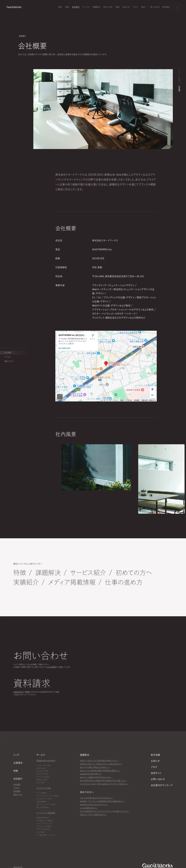Open the office desks hero photo
Viewport: 186px width, 868px height.
tap(103, 109)
